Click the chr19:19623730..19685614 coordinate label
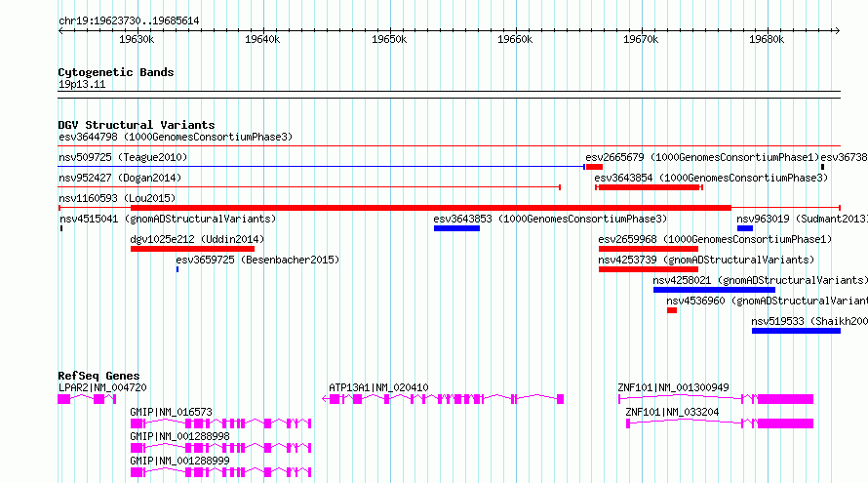This screenshot has height=483, width=868. (x=129, y=20)
